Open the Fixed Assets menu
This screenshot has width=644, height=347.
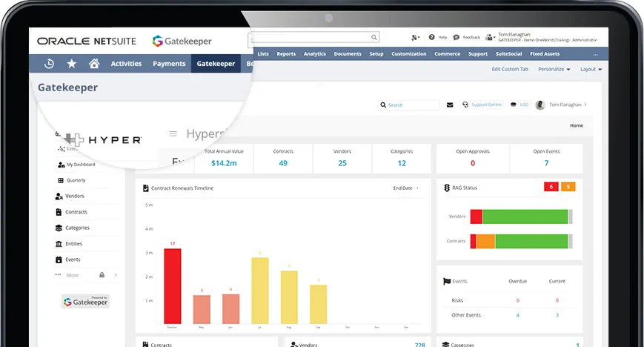click(x=545, y=54)
